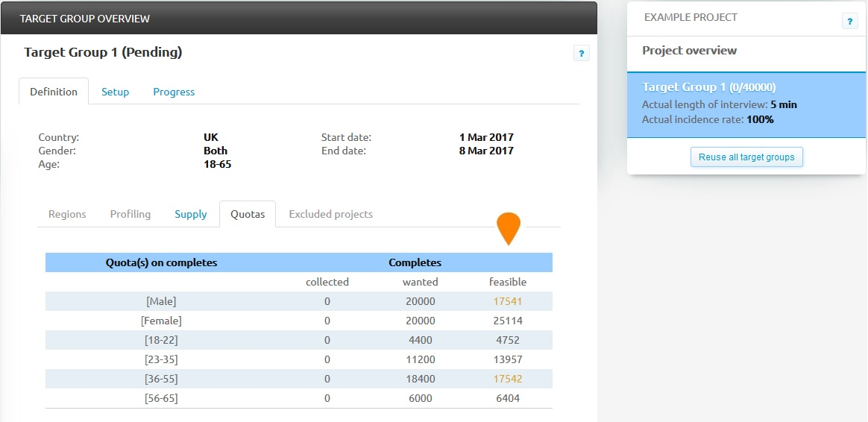
Task: Click the feasible value 17542 for 36-55
Action: [x=507, y=379]
